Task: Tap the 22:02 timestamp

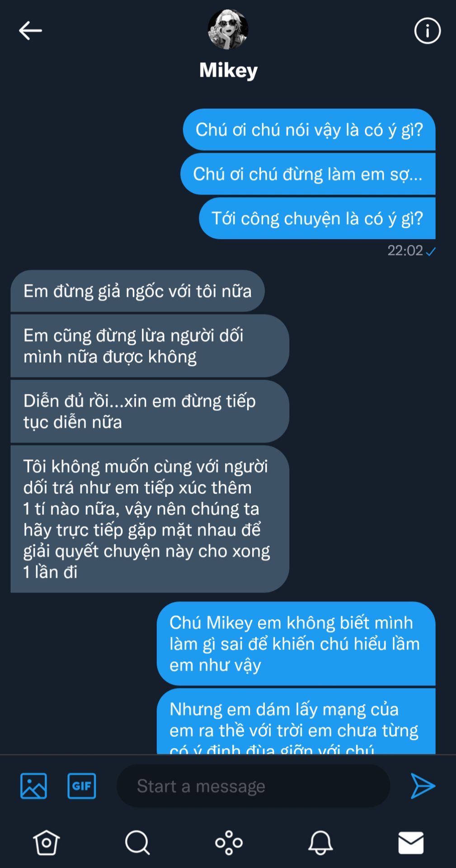Action: tap(405, 250)
